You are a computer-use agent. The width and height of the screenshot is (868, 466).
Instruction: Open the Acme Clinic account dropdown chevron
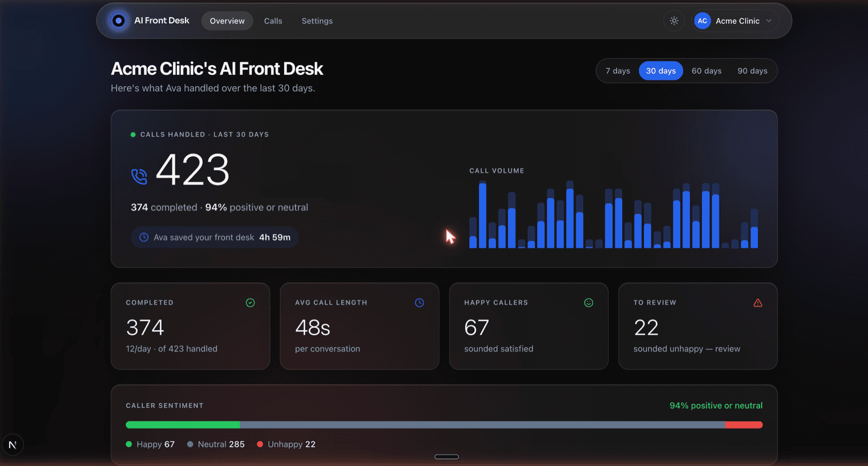pos(769,21)
